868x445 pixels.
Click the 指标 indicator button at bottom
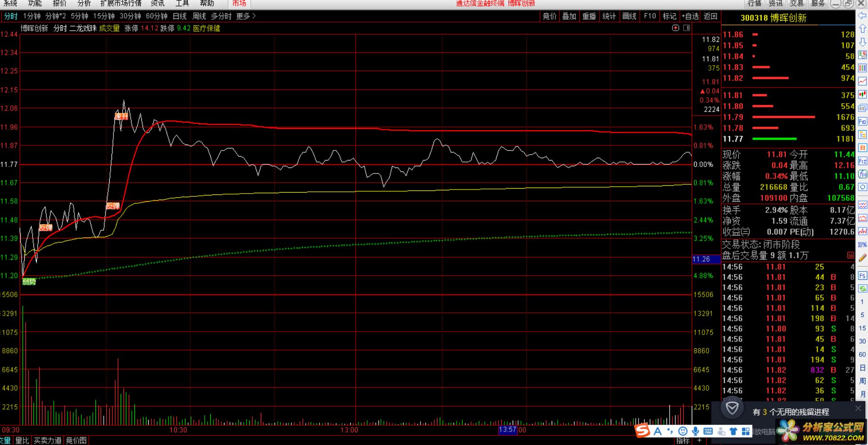point(683,440)
